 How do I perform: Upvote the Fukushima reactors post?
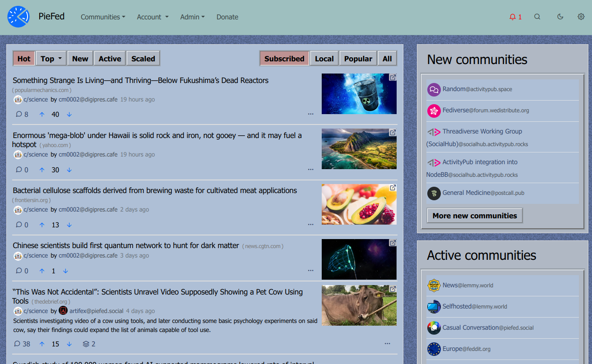tap(42, 115)
